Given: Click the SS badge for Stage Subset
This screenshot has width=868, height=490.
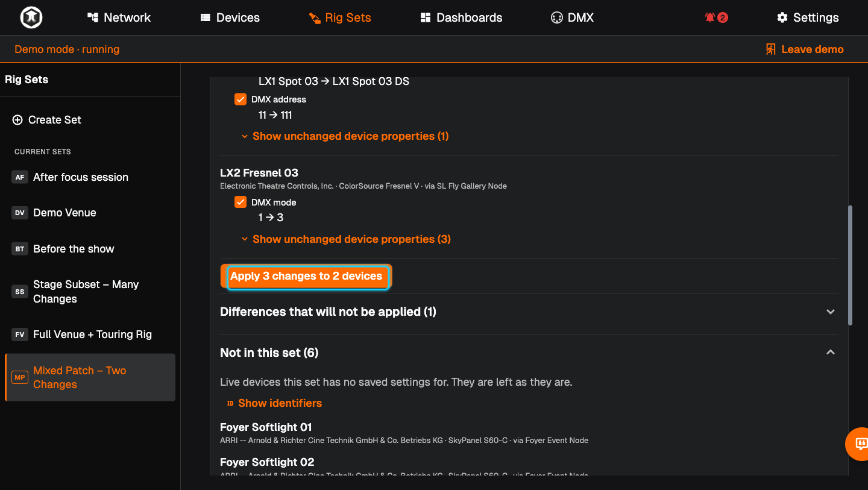Looking at the screenshot, I should click(20, 292).
